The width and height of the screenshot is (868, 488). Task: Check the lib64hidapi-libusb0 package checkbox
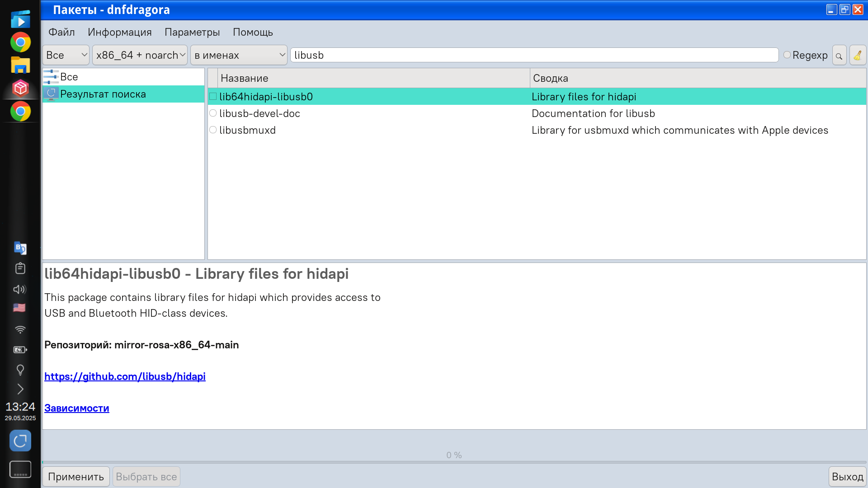click(x=213, y=97)
